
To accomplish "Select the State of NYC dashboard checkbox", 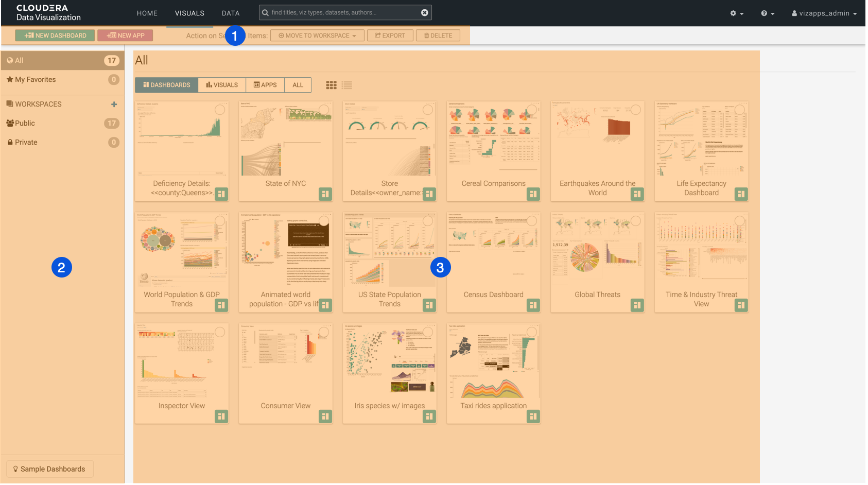I will (x=324, y=110).
